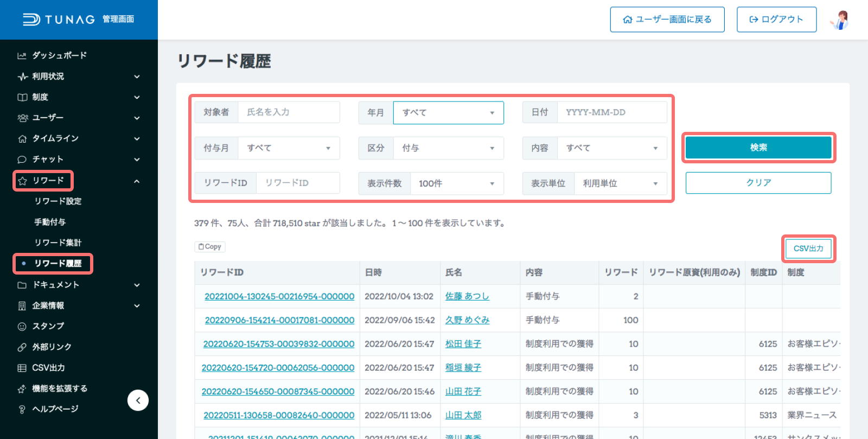Click the クリア button
Image resolution: width=868 pixels, height=439 pixels.
pos(758,183)
